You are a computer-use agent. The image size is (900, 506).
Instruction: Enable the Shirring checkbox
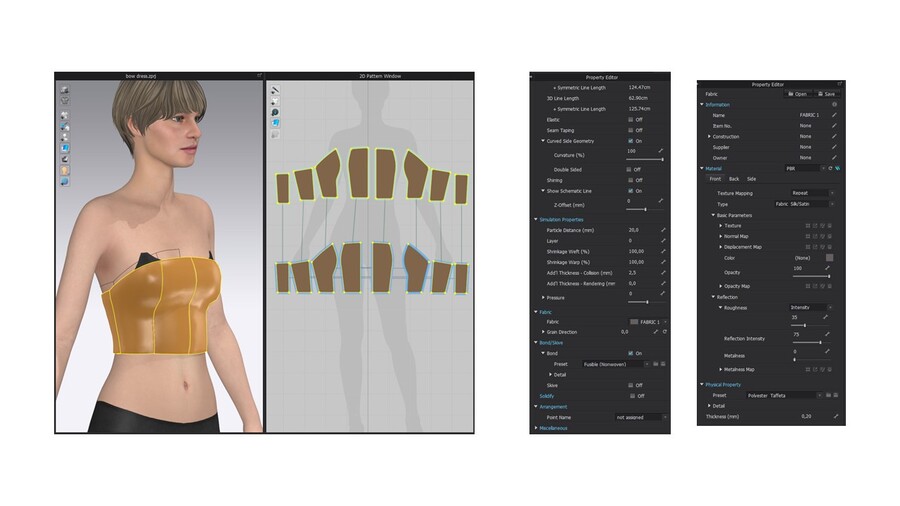pos(630,180)
